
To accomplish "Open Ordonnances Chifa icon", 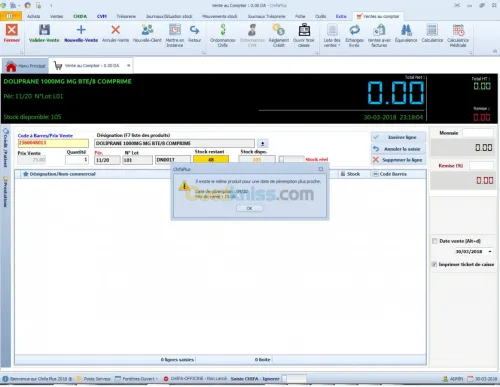I will click(223, 30).
